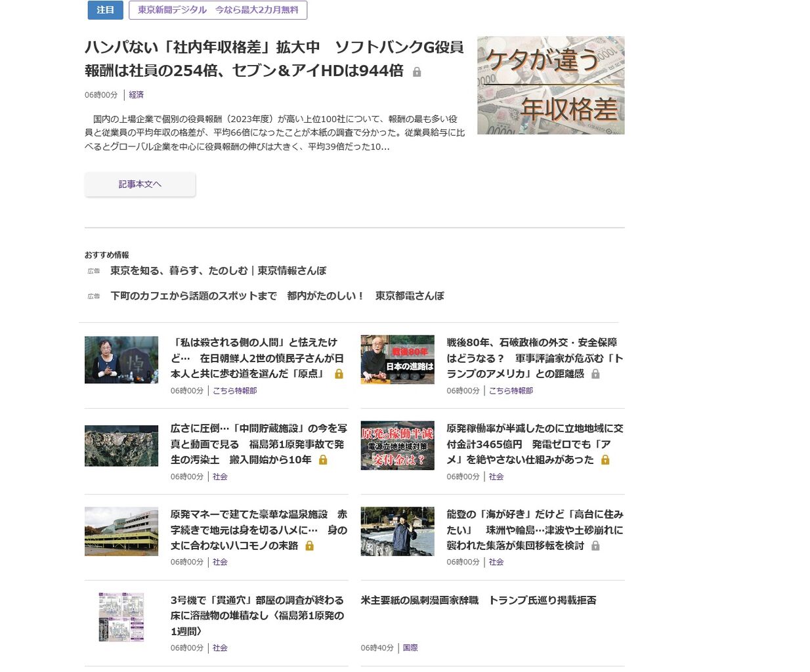Click gold lock icon on 温泉施設 article
The width and height of the screenshot is (810, 672).
point(310,546)
